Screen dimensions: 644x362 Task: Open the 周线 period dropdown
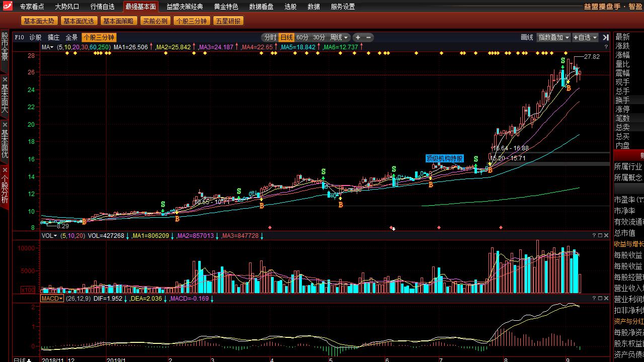pos(339,37)
